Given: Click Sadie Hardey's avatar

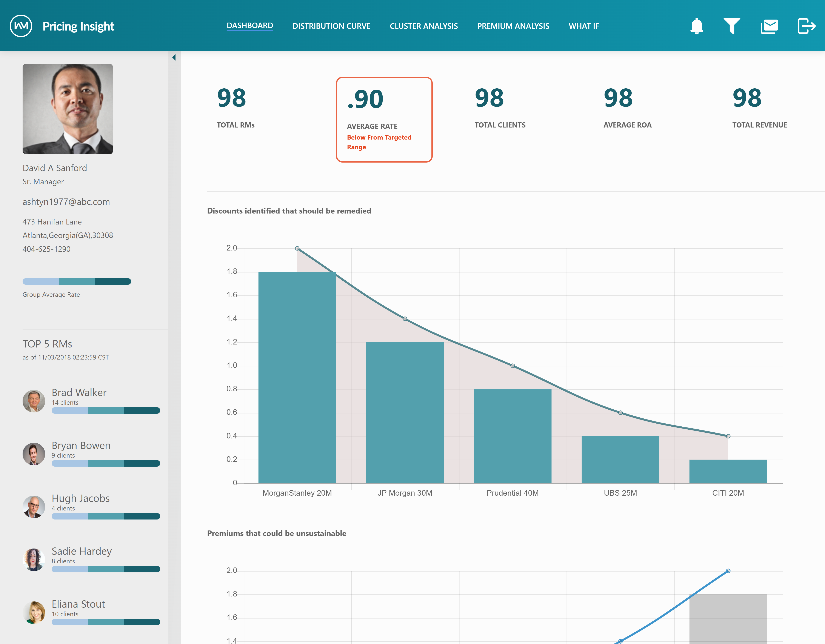Looking at the screenshot, I should pos(34,559).
